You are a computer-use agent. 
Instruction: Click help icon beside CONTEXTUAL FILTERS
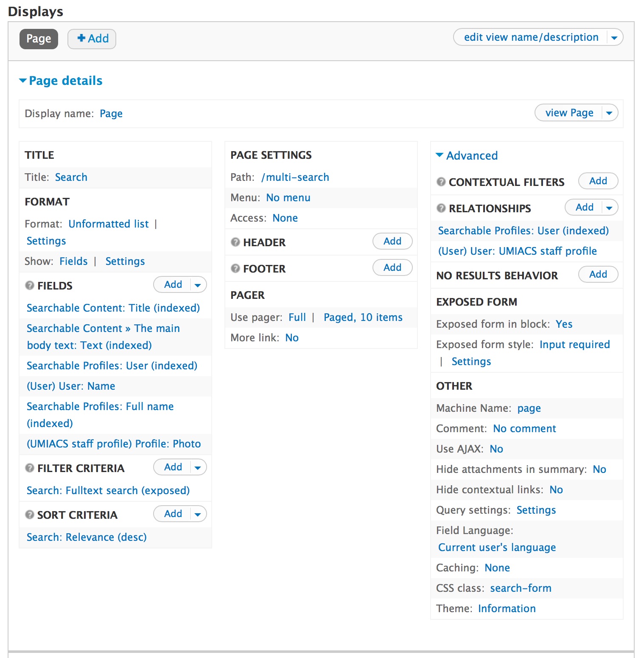[441, 182]
